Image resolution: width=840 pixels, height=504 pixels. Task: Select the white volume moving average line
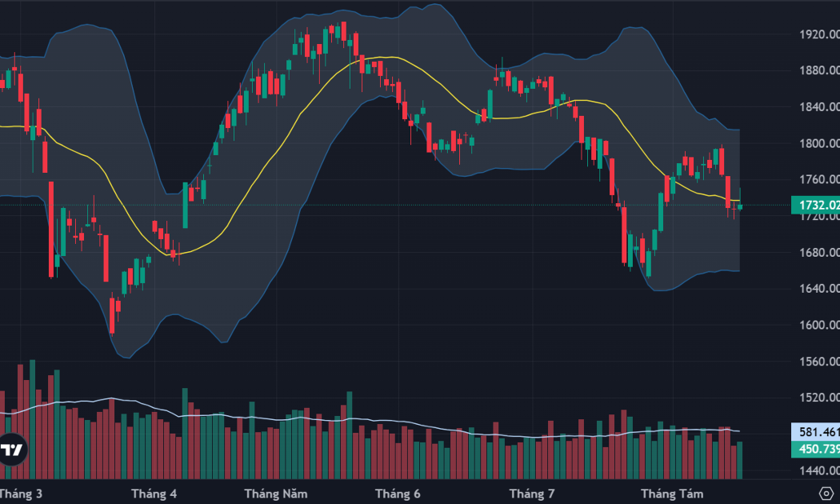point(375,419)
